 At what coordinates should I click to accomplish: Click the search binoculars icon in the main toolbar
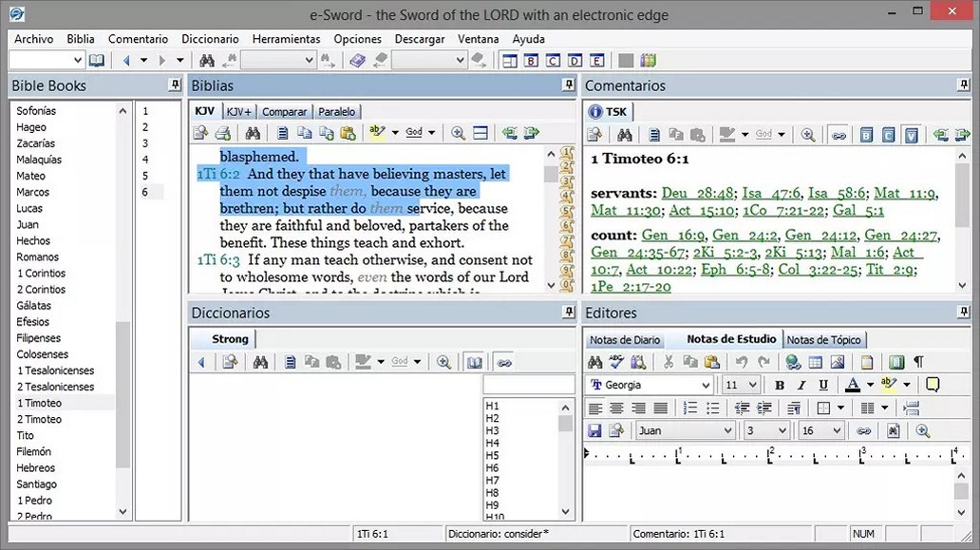(x=207, y=61)
